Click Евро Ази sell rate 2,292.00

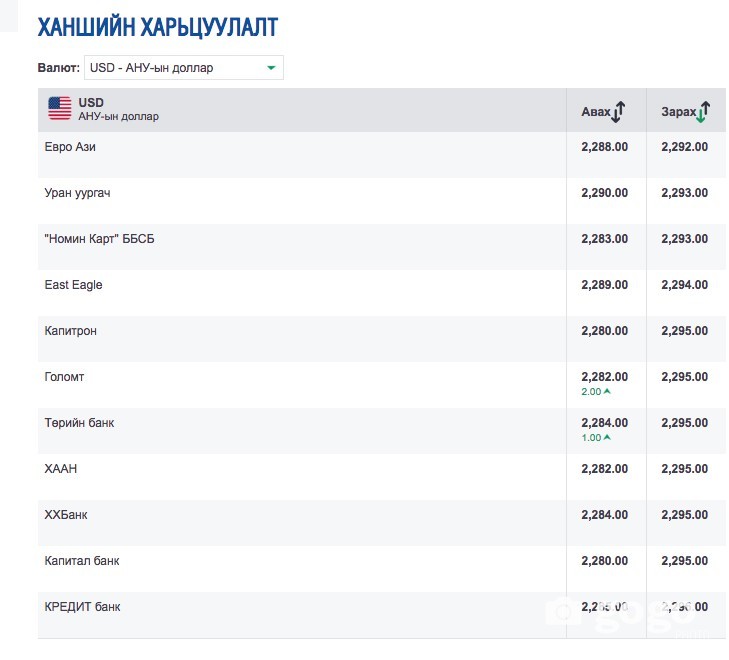tap(685, 147)
